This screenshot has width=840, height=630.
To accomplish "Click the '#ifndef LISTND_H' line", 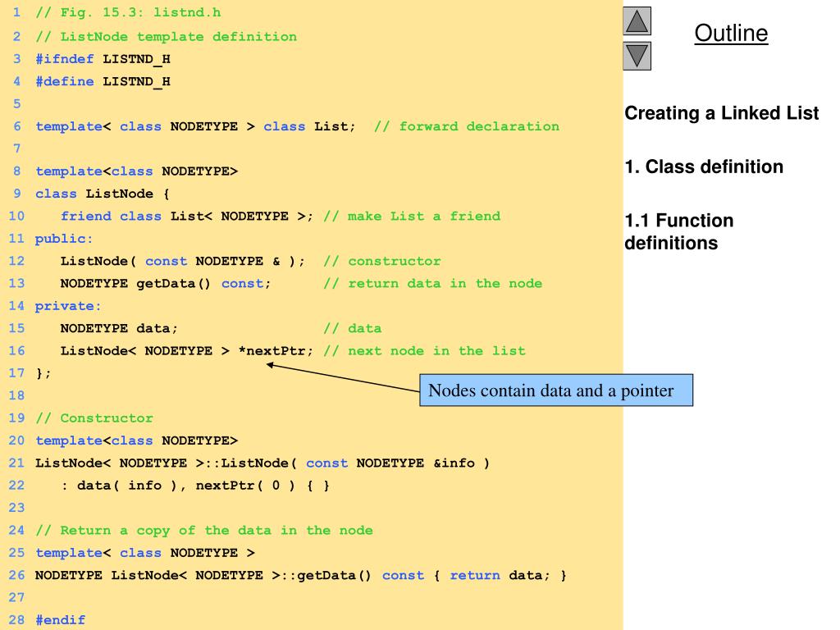I will tap(103, 59).
